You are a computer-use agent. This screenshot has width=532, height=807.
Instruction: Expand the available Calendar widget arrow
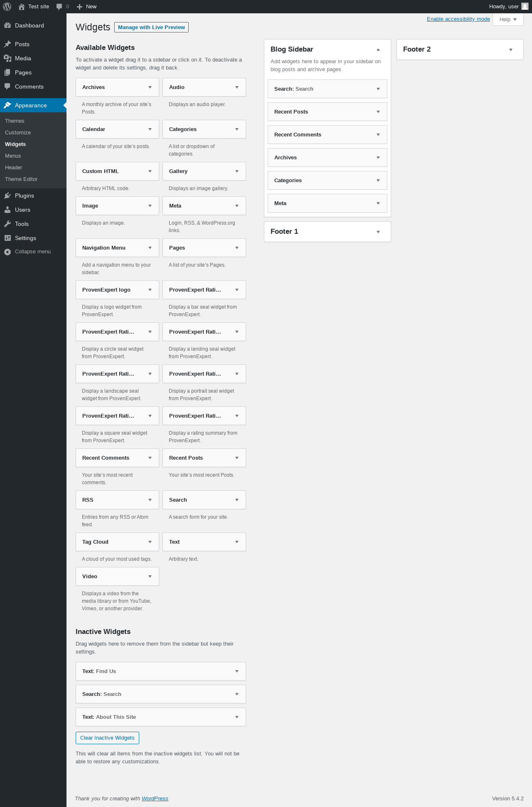click(150, 129)
